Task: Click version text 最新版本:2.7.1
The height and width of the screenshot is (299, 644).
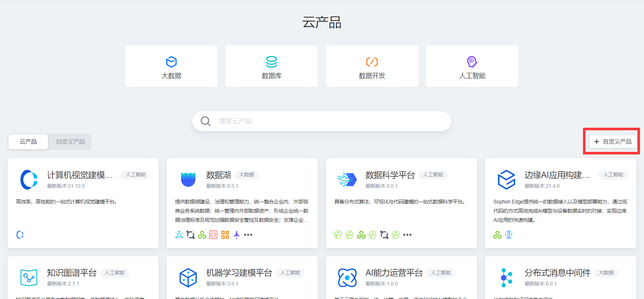Action: coord(63,284)
